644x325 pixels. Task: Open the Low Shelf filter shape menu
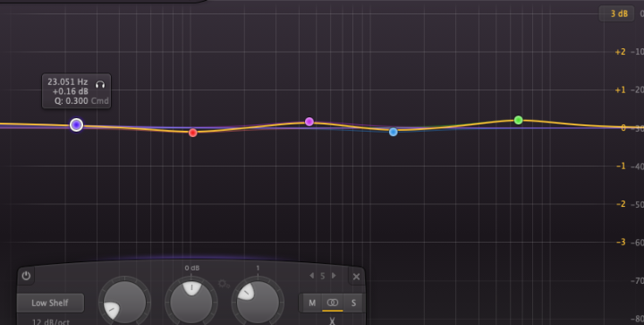[50, 303]
